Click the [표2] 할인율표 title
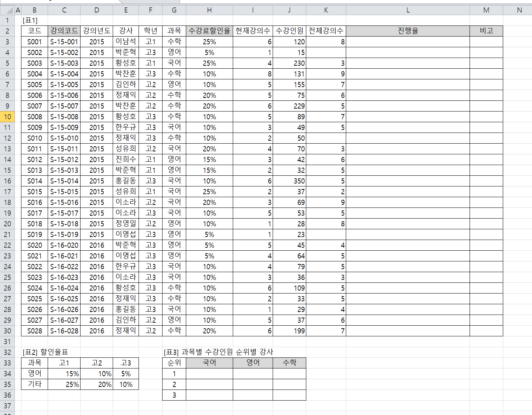This screenshot has height=415, width=532. (45, 352)
